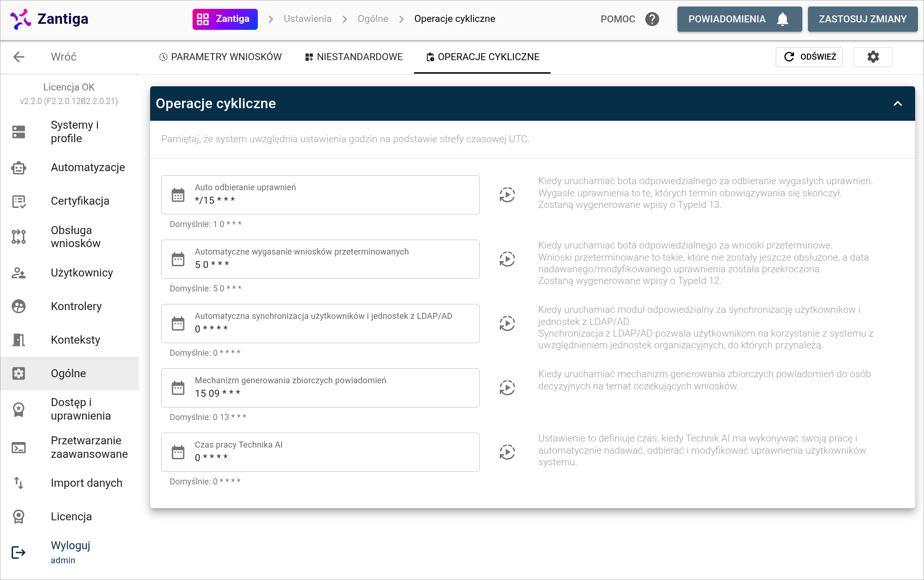Click the Wróć back arrow
Image resolution: width=924 pixels, height=580 pixels.
tap(19, 57)
